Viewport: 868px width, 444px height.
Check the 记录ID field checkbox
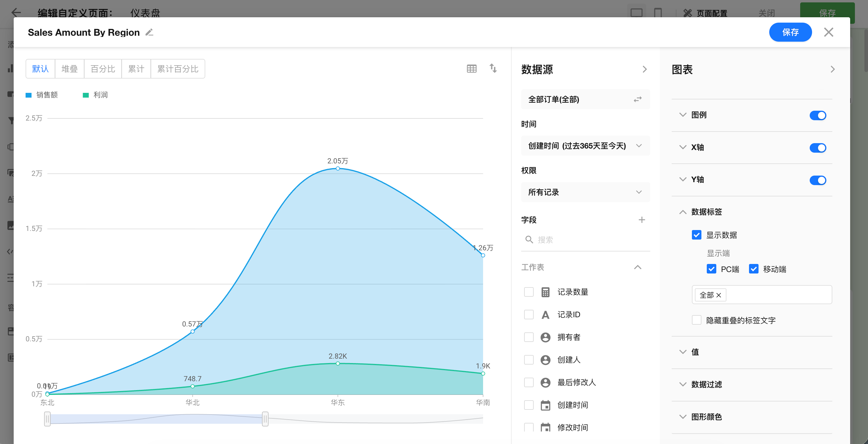[x=529, y=315]
